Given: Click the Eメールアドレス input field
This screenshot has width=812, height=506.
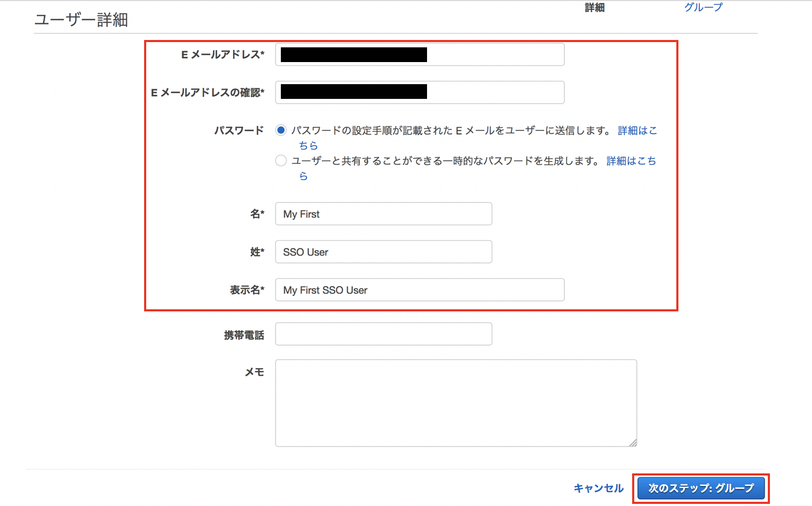Looking at the screenshot, I should pyautogui.click(x=420, y=55).
